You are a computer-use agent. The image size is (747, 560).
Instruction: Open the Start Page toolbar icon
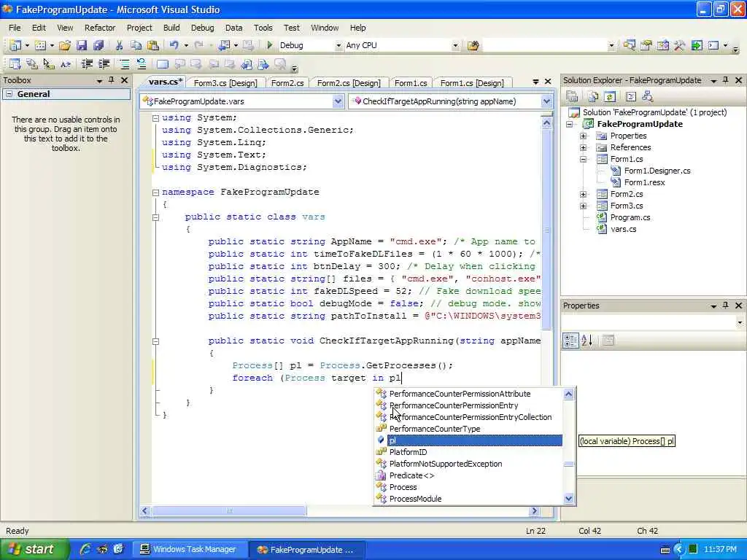click(x=697, y=45)
